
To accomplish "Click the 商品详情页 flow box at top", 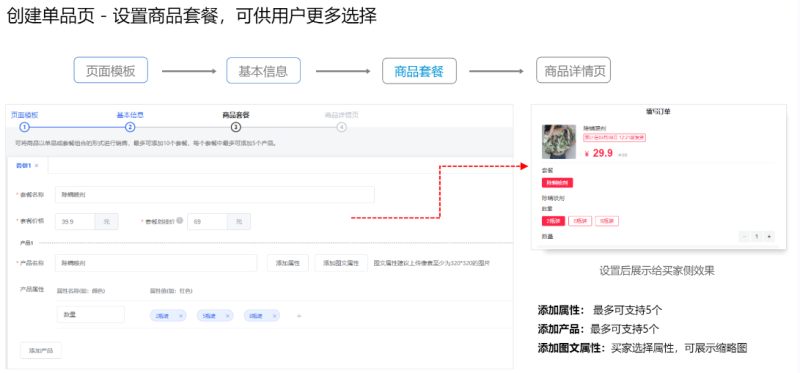I will pyautogui.click(x=573, y=70).
